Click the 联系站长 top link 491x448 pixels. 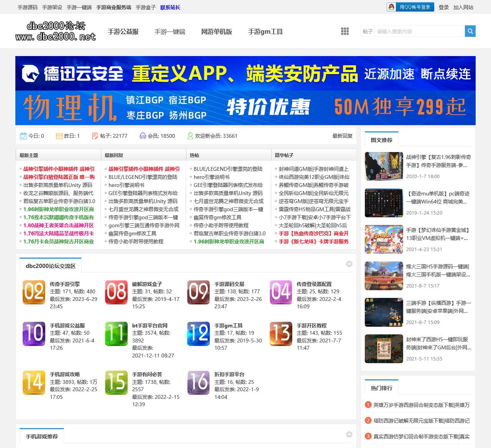[x=170, y=7]
